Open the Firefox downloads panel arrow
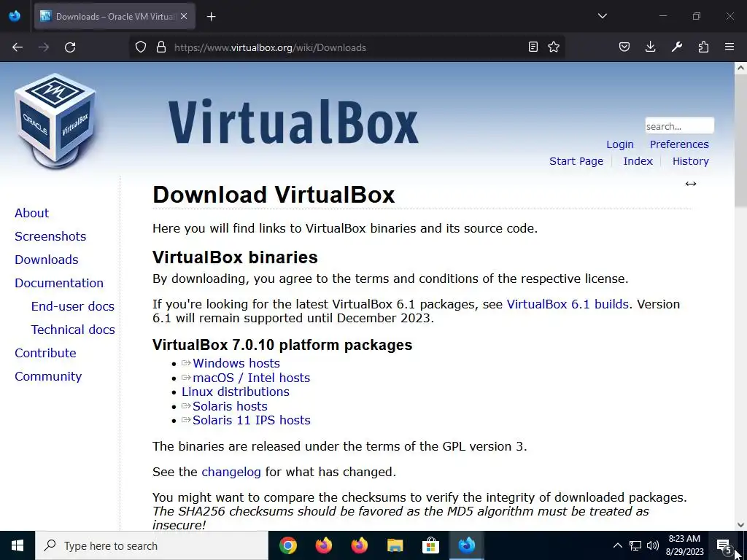The width and height of the screenshot is (747, 560). tap(650, 47)
